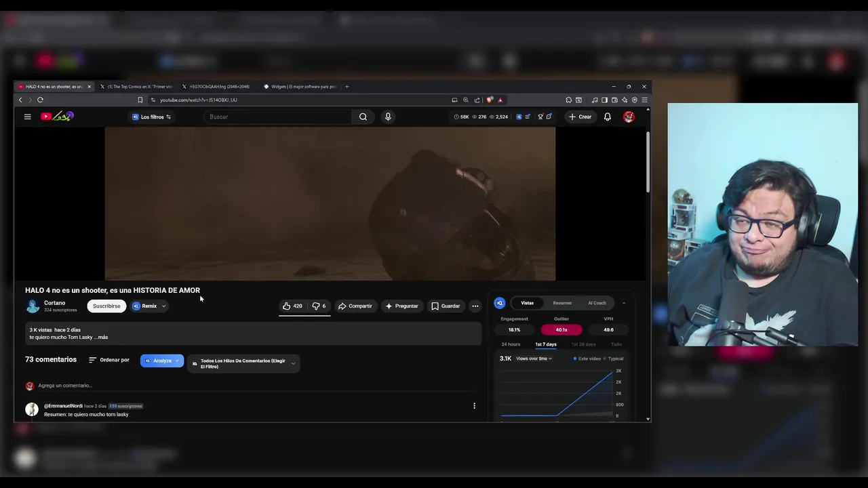Switch to the Resumen tab
The image size is (868, 488).
pyautogui.click(x=562, y=303)
